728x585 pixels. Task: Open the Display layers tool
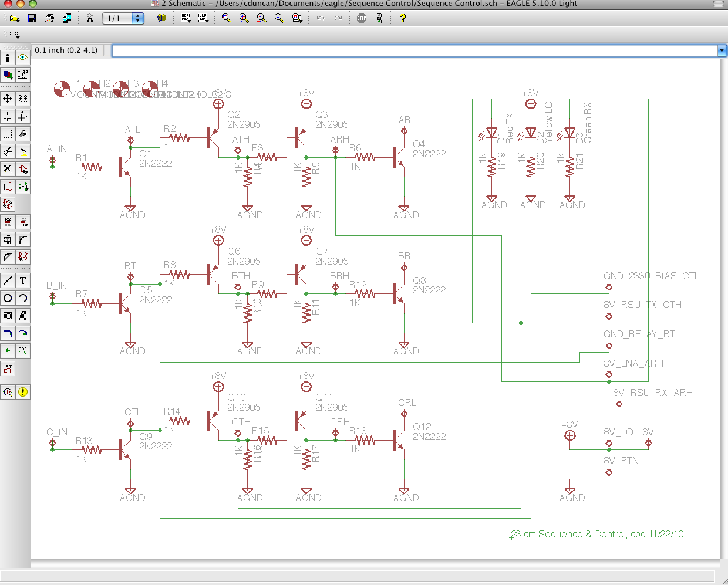tap(8, 75)
